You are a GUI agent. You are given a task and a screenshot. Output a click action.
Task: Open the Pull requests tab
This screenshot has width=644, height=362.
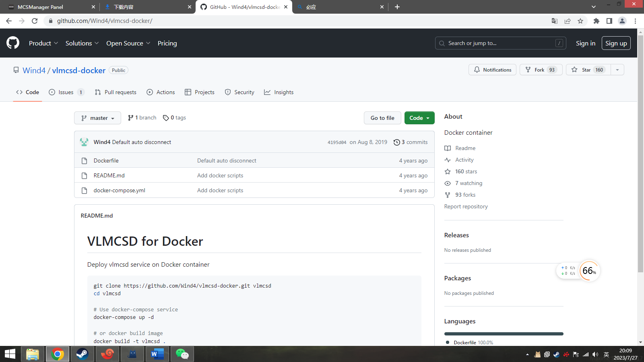click(116, 92)
